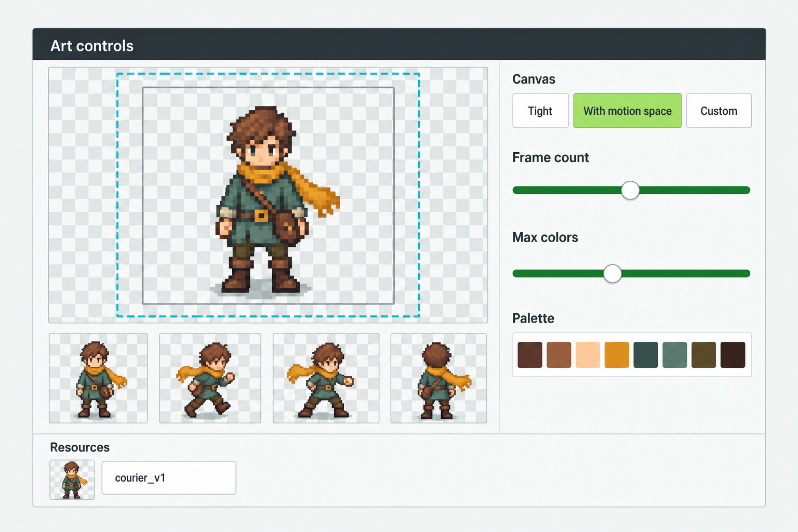The height and width of the screenshot is (532, 798).
Task: Select the medium brown palette swatch
Action: (x=559, y=355)
